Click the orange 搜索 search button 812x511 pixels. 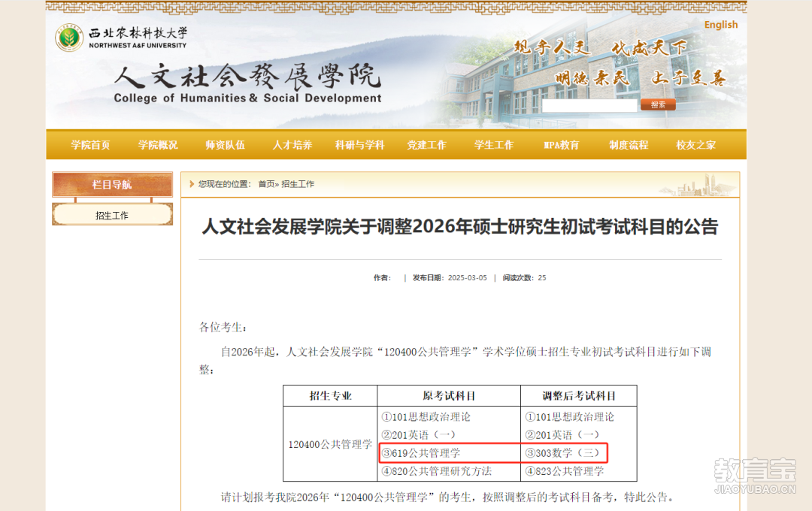click(x=658, y=104)
